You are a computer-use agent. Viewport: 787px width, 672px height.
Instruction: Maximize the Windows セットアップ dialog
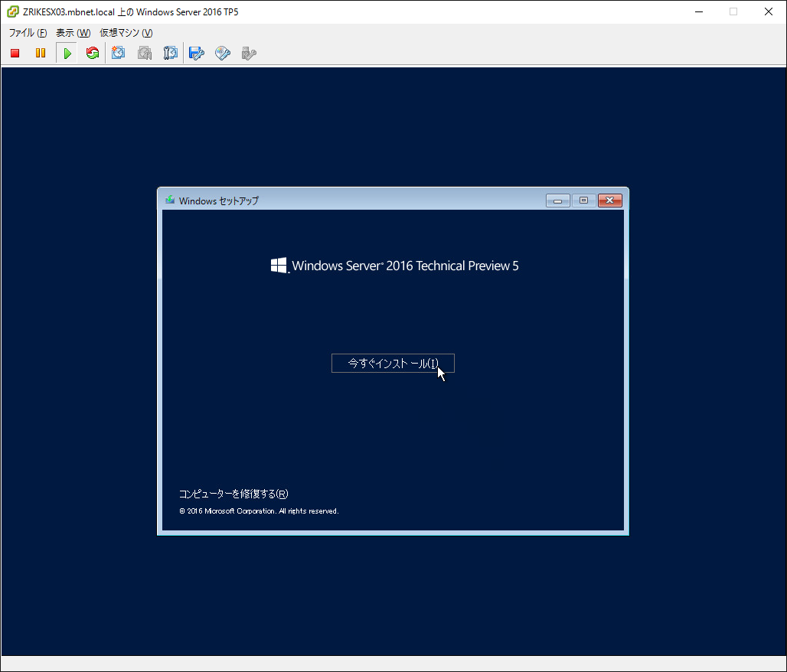583,201
